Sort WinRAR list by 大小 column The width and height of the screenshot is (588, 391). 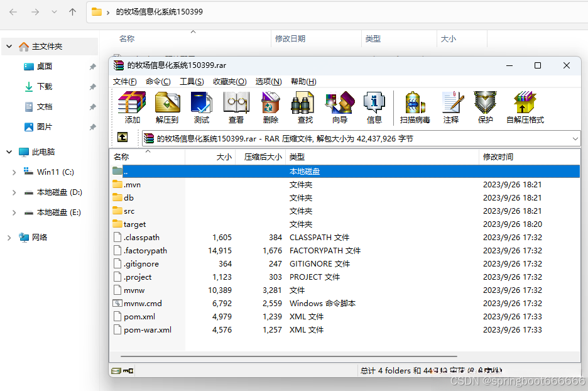[x=210, y=157]
